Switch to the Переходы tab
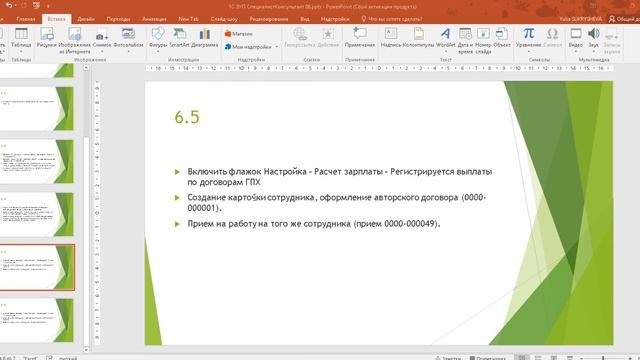Image resolution: width=640 pixels, height=360 pixels. pyautogui.click(x=118, y=19)
